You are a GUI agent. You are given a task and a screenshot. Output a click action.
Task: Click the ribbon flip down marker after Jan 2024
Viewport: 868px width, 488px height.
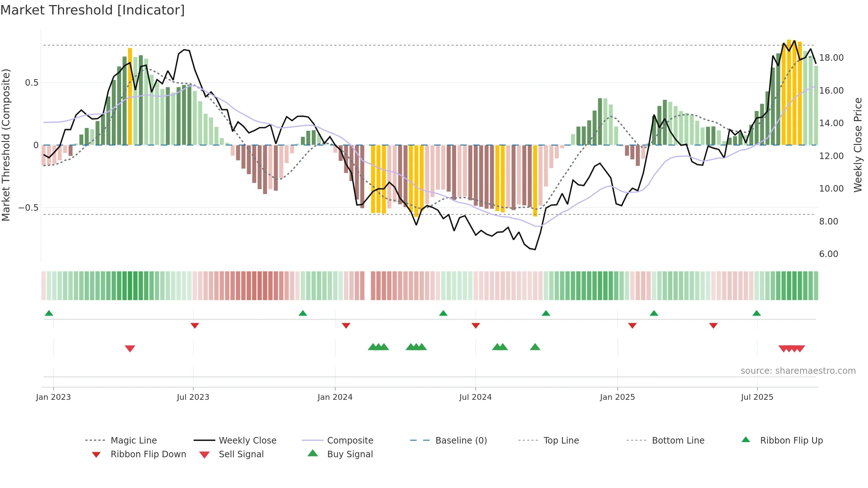click(346, 326)
